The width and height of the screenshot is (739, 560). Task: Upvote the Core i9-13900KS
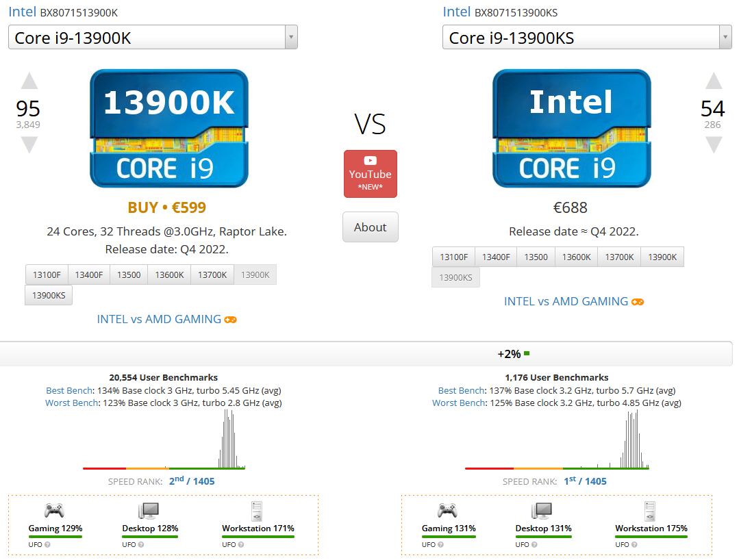point(714,81)
